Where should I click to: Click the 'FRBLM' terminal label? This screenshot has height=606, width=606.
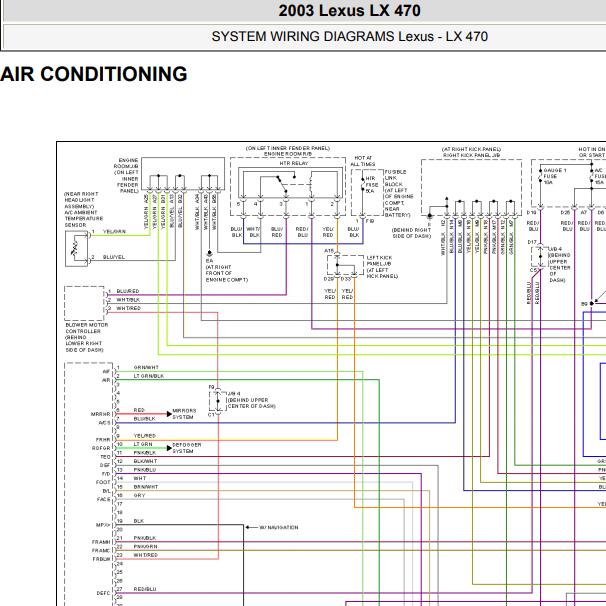pos(101,559)
